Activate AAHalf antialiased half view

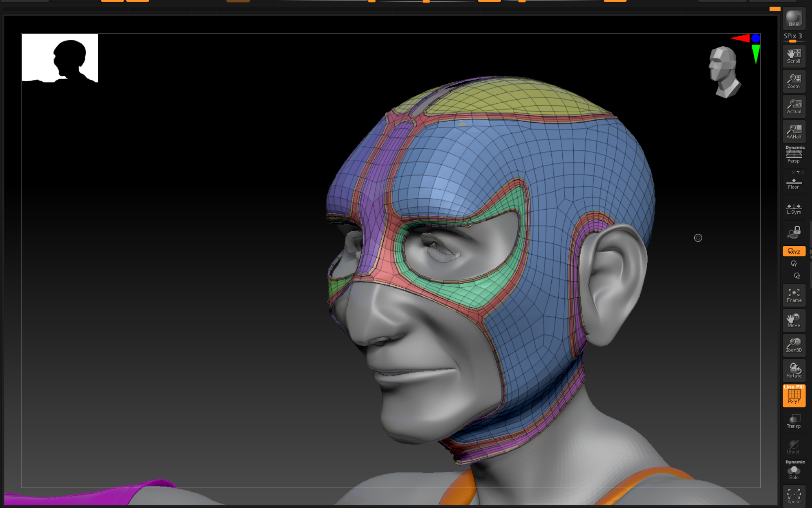tap(794, 132)
